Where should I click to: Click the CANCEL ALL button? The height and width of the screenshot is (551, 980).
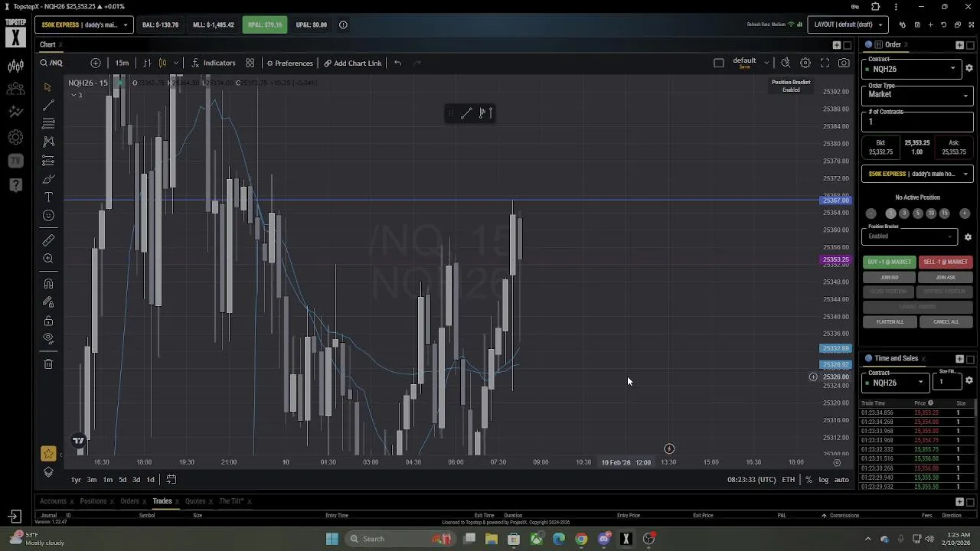click(x=946, y=321)
